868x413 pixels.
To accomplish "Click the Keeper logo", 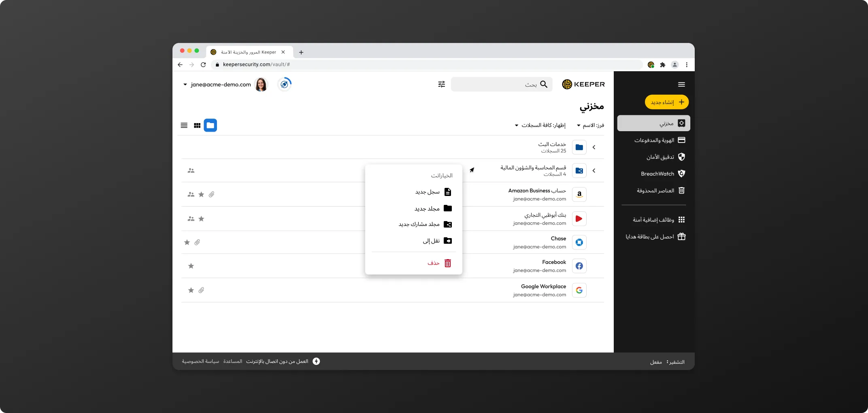I will pyautogui.click(x=583, y=84).
